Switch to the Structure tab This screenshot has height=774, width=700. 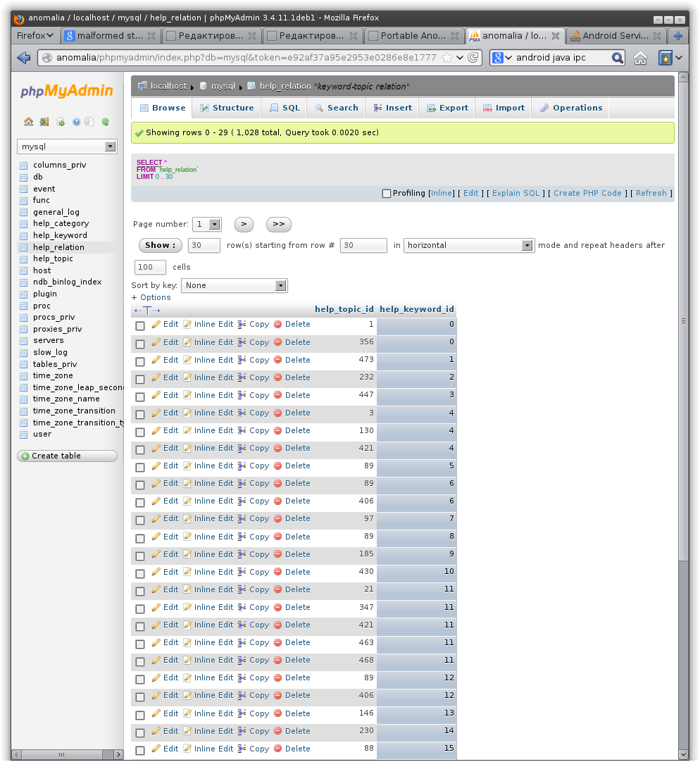(x=227, y=108)
